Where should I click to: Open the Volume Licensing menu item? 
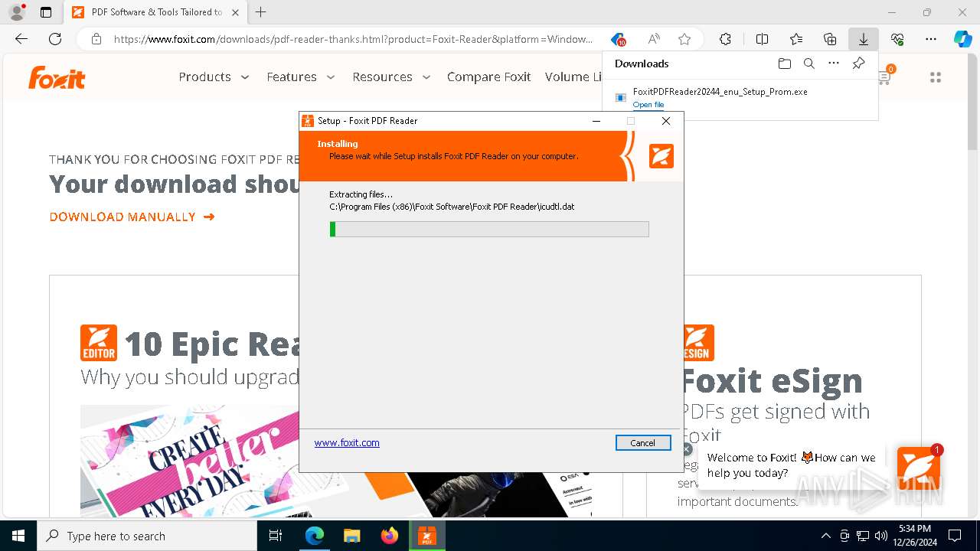573,77
